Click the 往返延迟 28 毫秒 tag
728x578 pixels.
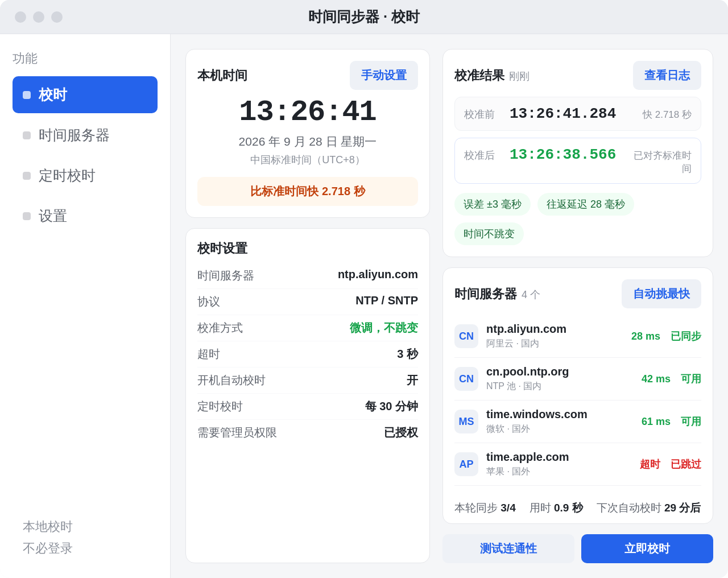(586, 204)
